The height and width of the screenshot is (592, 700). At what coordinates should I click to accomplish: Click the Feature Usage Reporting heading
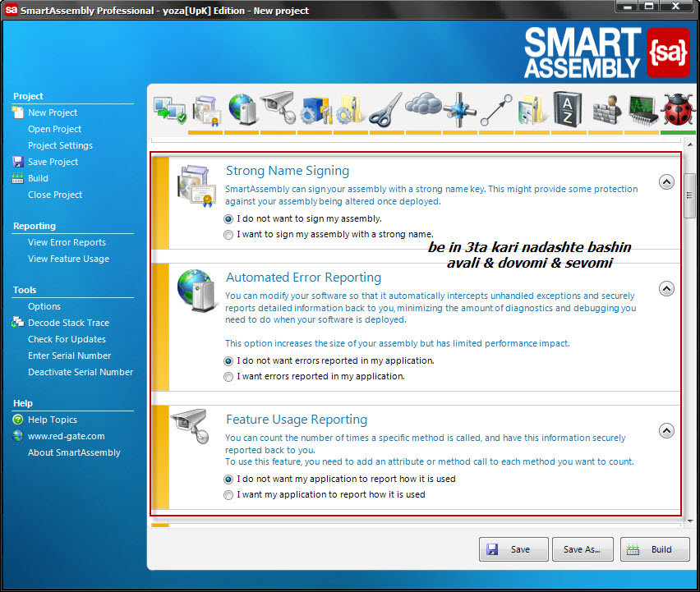point(297,420)
